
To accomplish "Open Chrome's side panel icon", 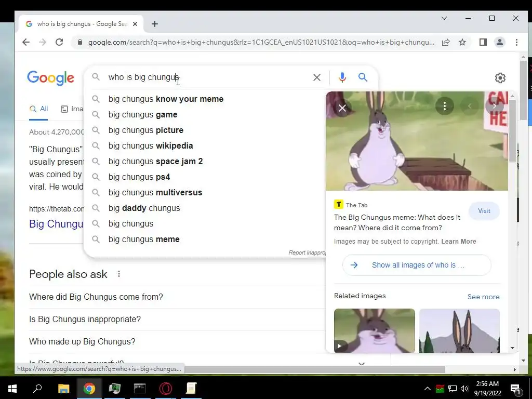I will coord(483,42).
